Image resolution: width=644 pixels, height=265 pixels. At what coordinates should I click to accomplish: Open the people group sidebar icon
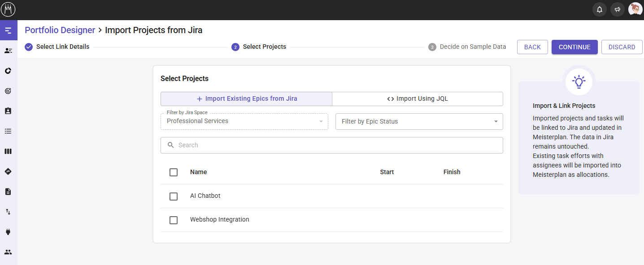click(x=8, y=252)
